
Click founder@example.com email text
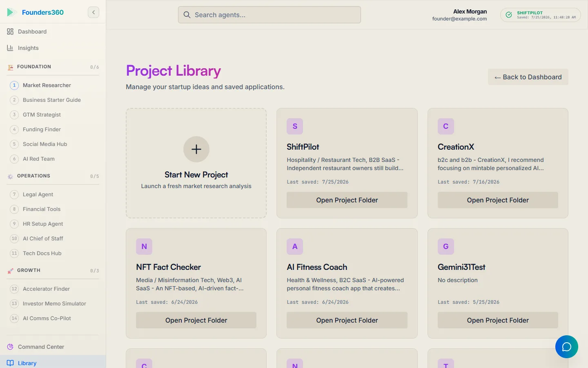click(x=459, y=19)
